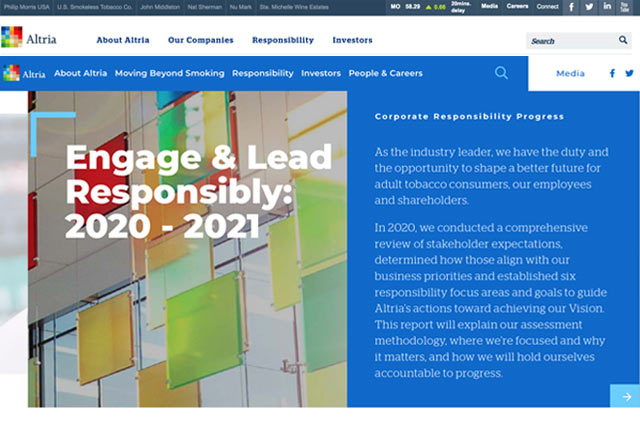Open Twitter icon in top dark bar
This screenshot has width=640, height=426.
click(589, 7)
